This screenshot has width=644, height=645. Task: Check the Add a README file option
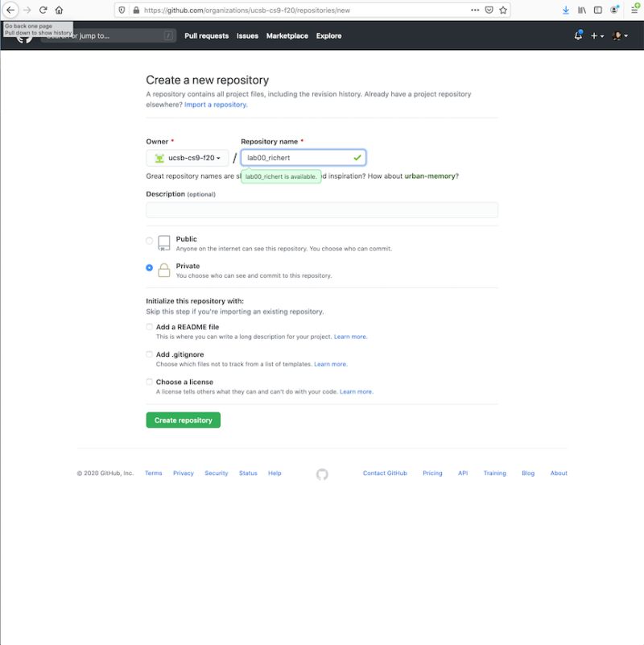(x=149, y=325)
